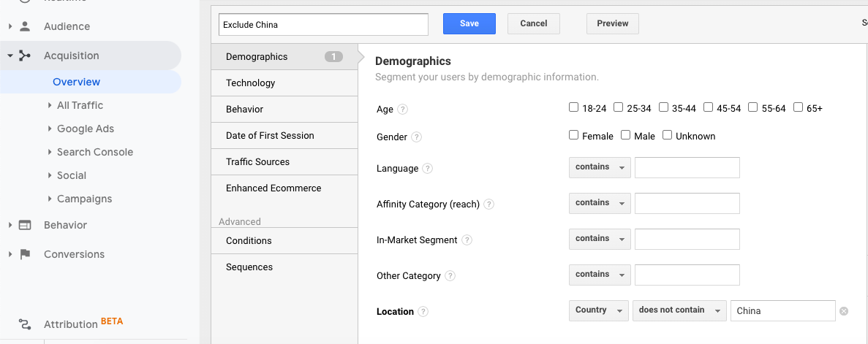Open the Country dropdown for Location

[x=598, y=310]
